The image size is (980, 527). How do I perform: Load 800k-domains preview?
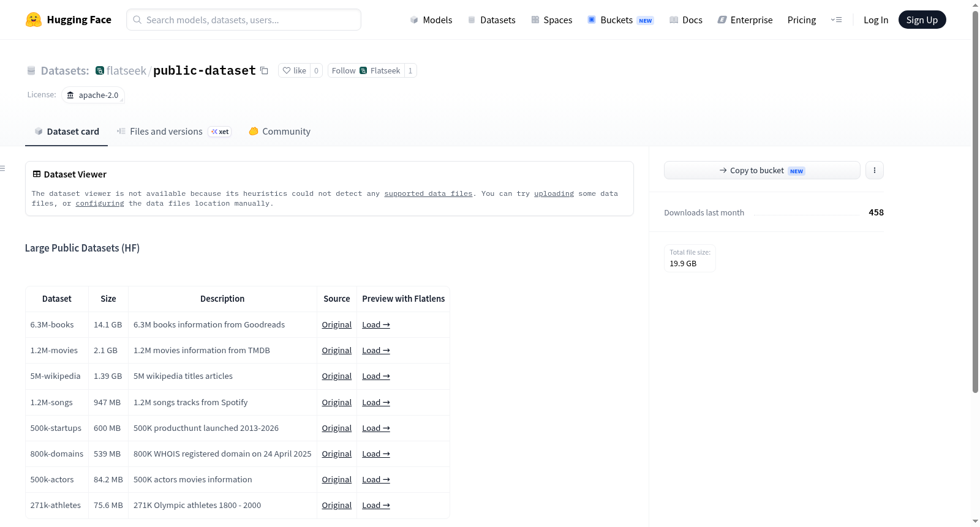coord(376,454)
